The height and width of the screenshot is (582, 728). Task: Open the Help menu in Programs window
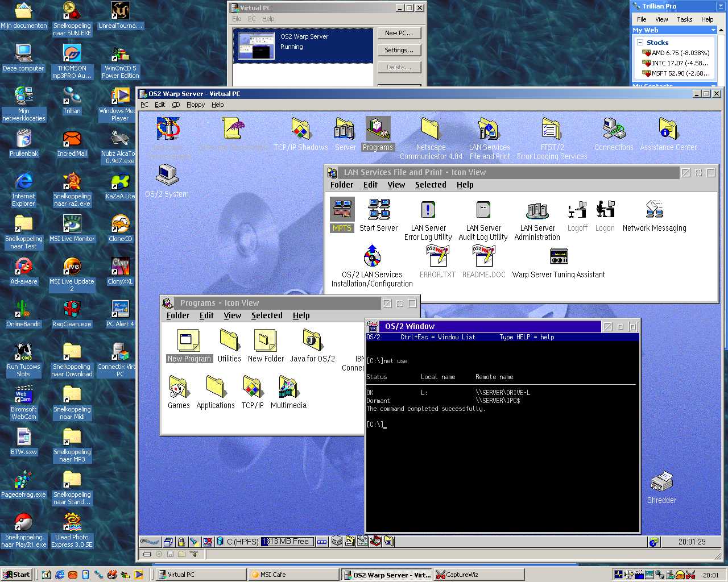click(x=301, y=315)
